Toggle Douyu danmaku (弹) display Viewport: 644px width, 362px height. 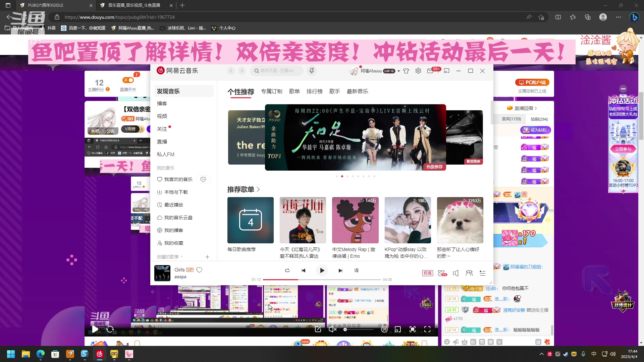coord(384,329)
